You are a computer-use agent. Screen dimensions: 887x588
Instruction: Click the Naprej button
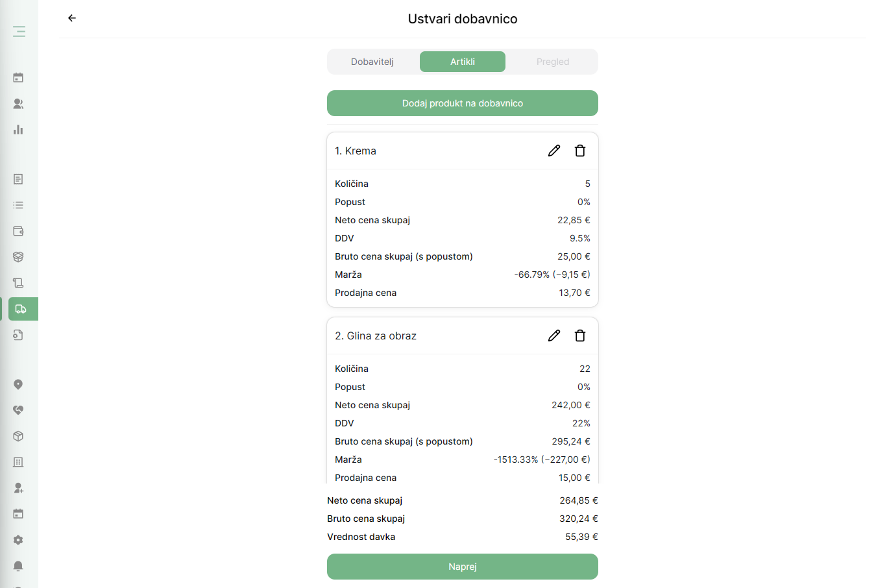(x=463, y=567)
